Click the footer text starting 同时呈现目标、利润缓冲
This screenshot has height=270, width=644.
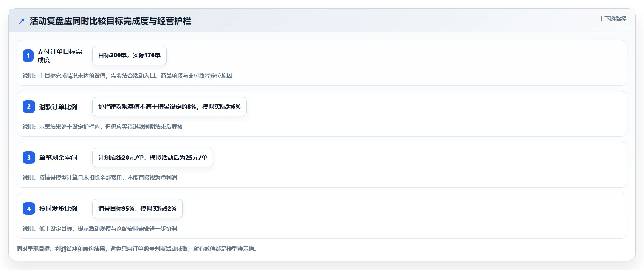coord(137,249)
